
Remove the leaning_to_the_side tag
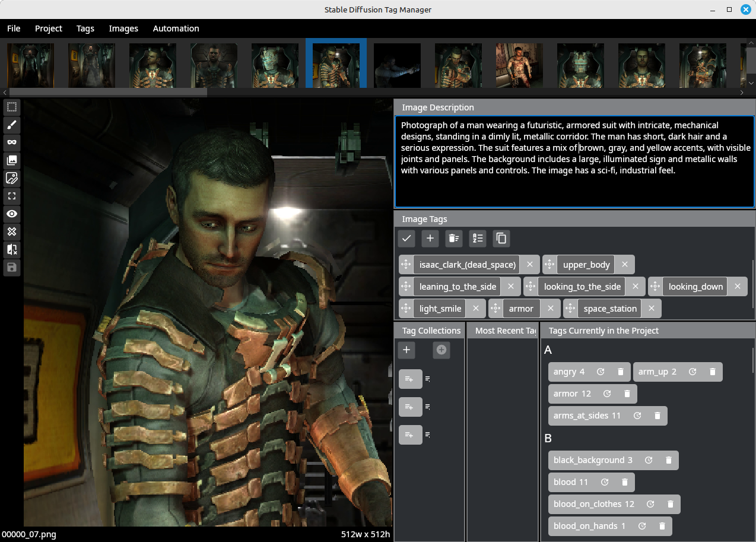(511, 287)
